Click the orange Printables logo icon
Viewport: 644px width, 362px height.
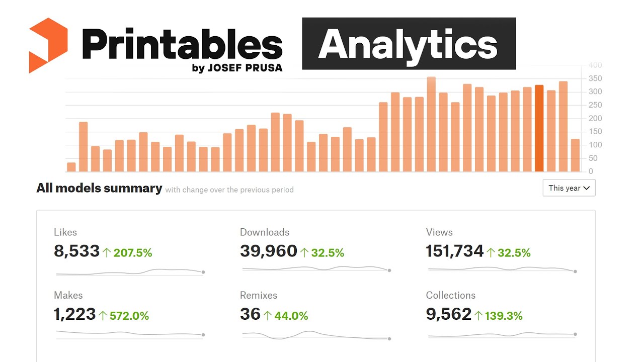48,45
